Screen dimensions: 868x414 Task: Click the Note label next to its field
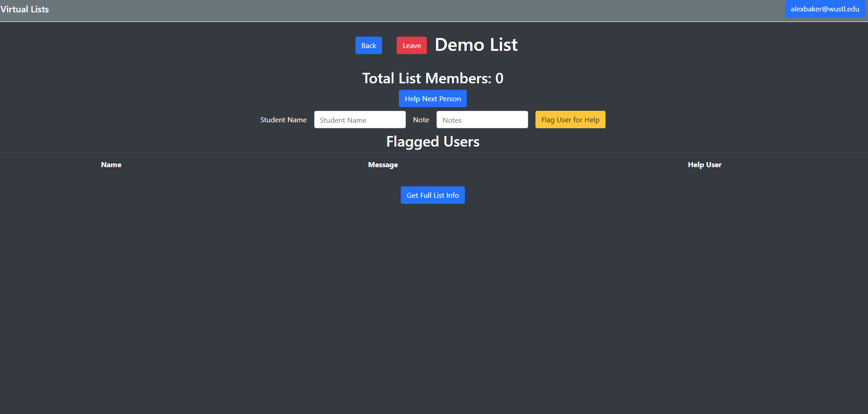point(420,120)
